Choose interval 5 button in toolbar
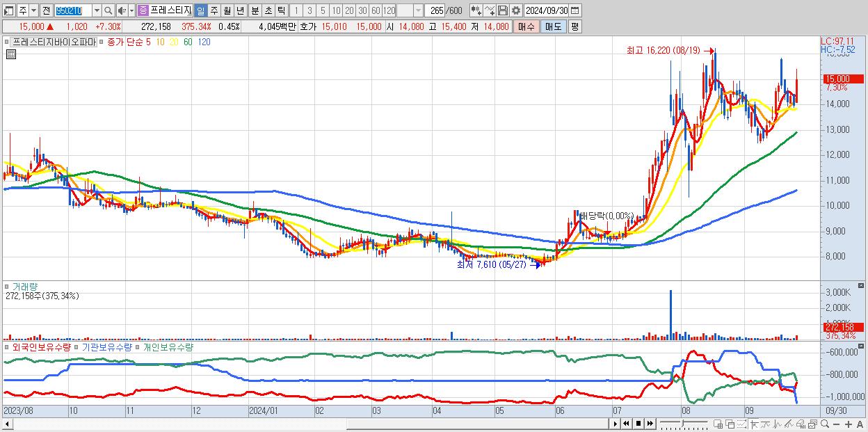Image resolution: width=868 pixels, height=432 pixels. [323, 10]
